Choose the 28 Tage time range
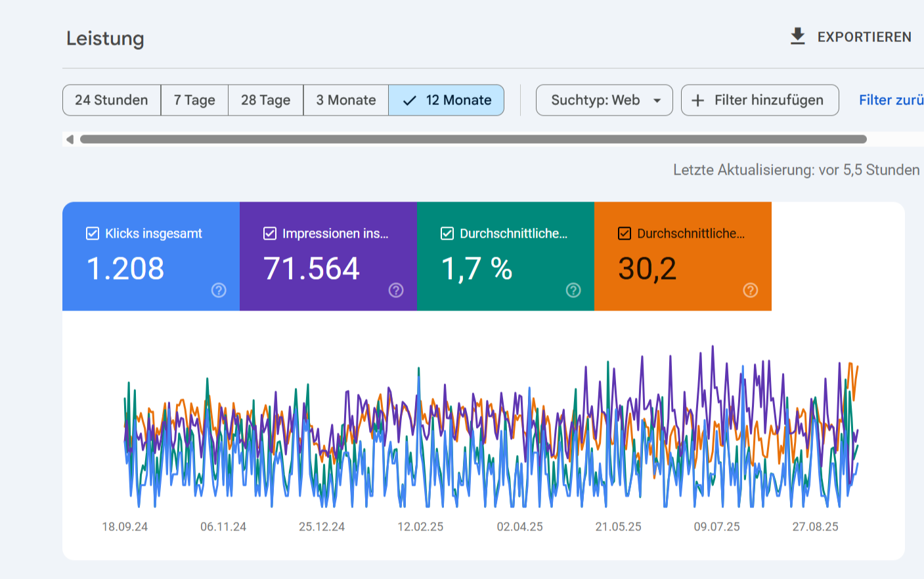The height and width of the screenshot is (579, 924). tap(265, 100)
